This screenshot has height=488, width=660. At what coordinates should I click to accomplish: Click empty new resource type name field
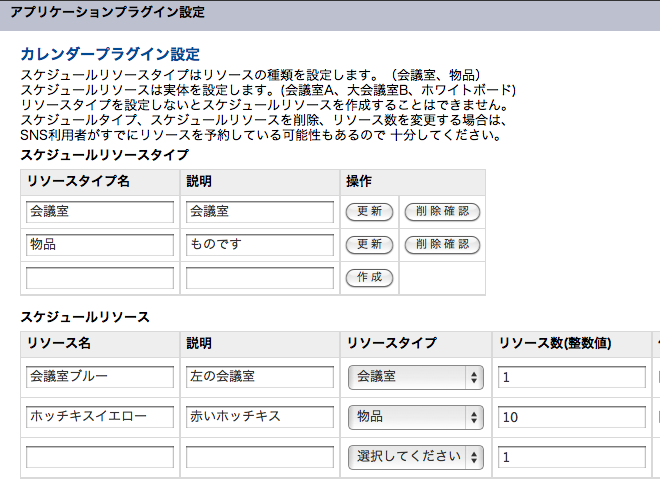[x=100, y=278]
